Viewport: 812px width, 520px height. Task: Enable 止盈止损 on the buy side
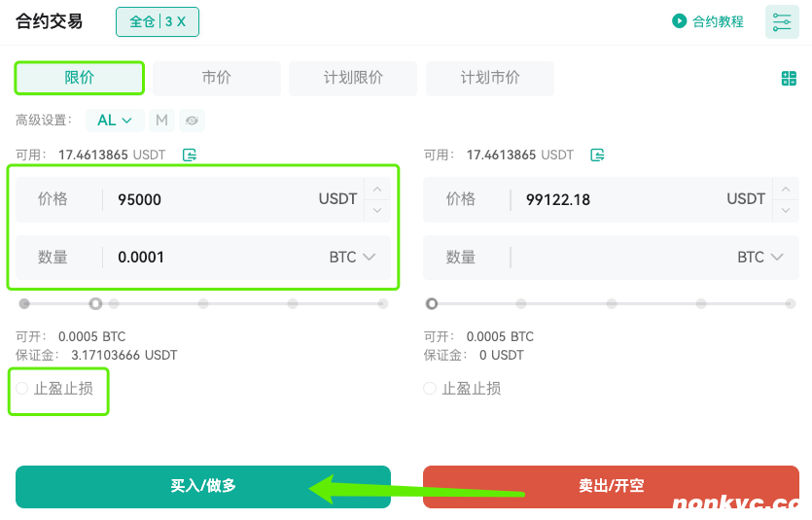(22, 389)
